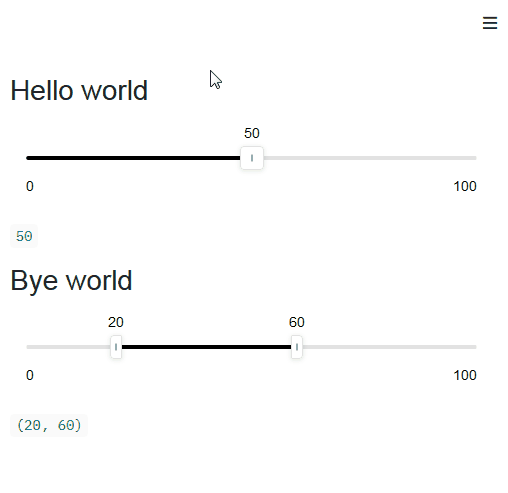The height and width of the screenshot is (493, 508).
Task: Click the 100 maximum label under Hello world slider
Action: pos(465,186)
